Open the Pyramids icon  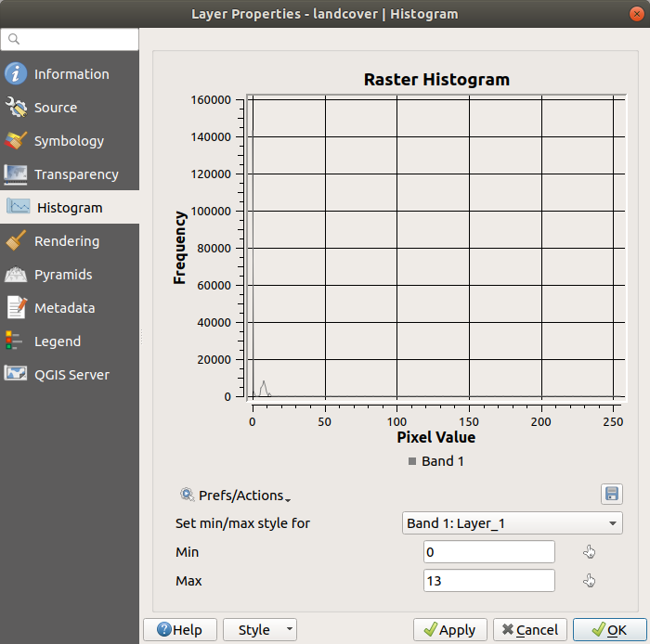(16, 275)
